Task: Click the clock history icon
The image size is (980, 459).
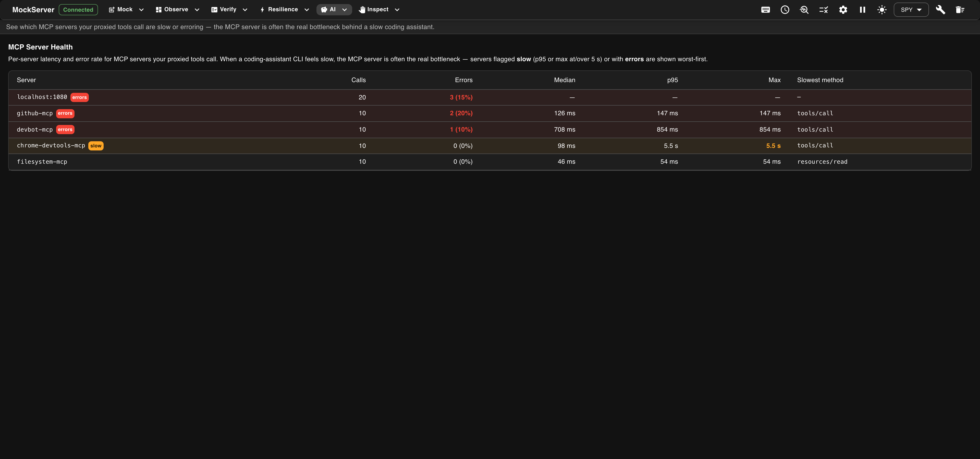Action: coord(785,10)
